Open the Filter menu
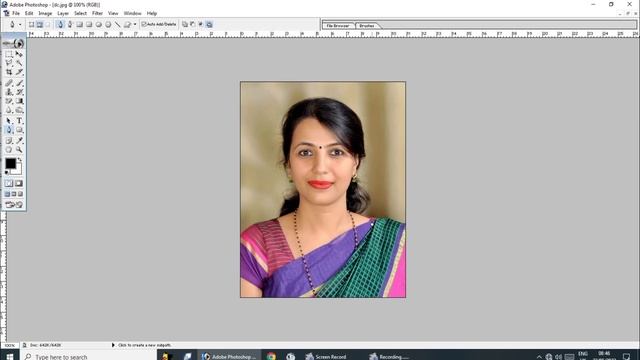640x360 pixels. pyautogui.click(x=97, y=13)
